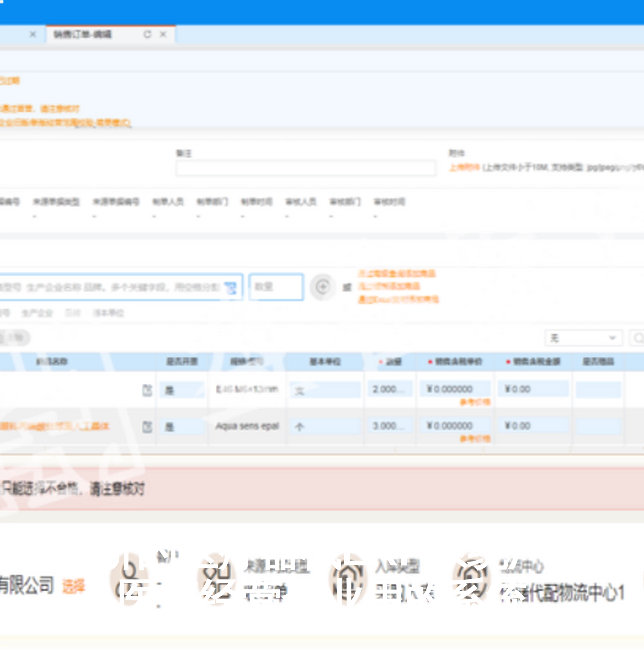Open 参考价格 link in the 2.000 quantity row
This screenshot has width=644, height=649.
tap(475, 402)
